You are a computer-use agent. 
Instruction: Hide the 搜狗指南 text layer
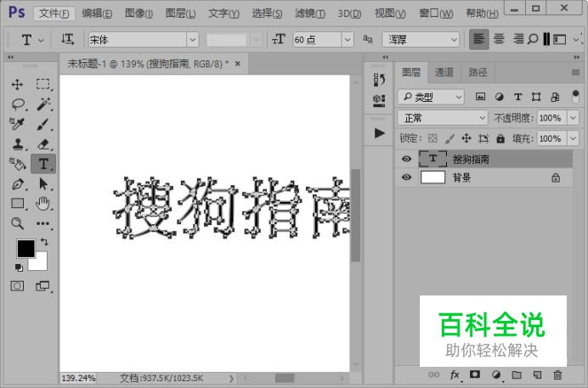pos(406,159)
